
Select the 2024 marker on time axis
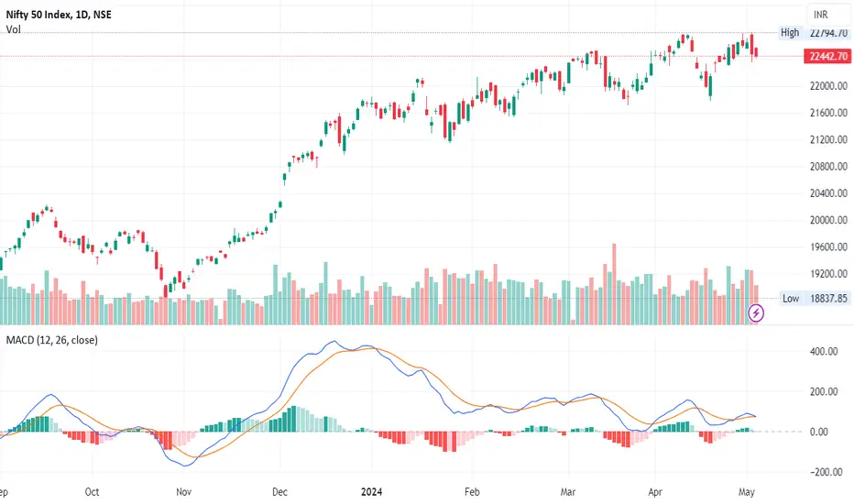(371, 491)
